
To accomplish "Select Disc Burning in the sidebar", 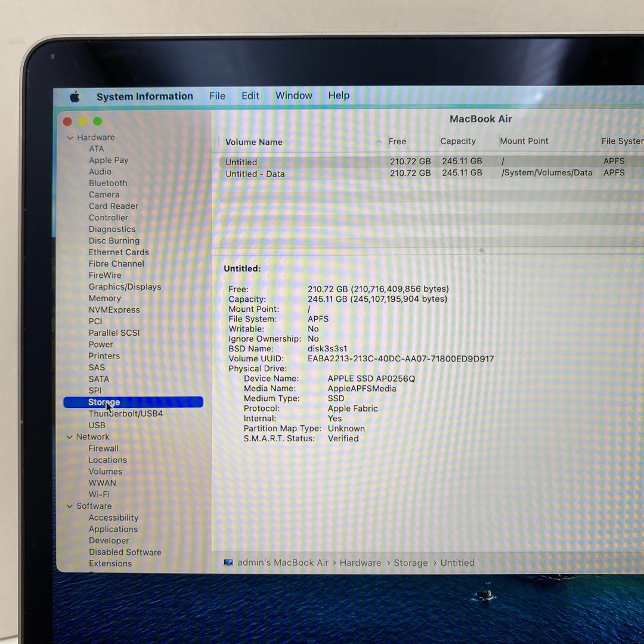I will click(x=114, y=241).
